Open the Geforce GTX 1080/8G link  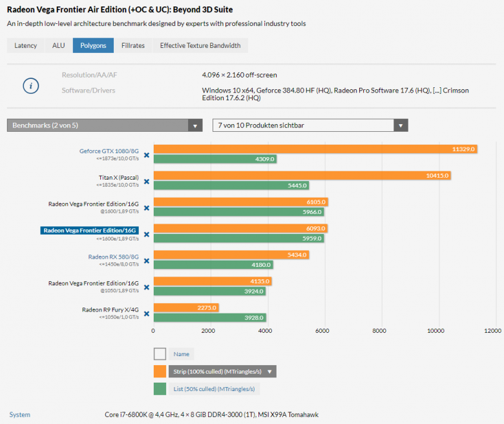tap(109, 151)
